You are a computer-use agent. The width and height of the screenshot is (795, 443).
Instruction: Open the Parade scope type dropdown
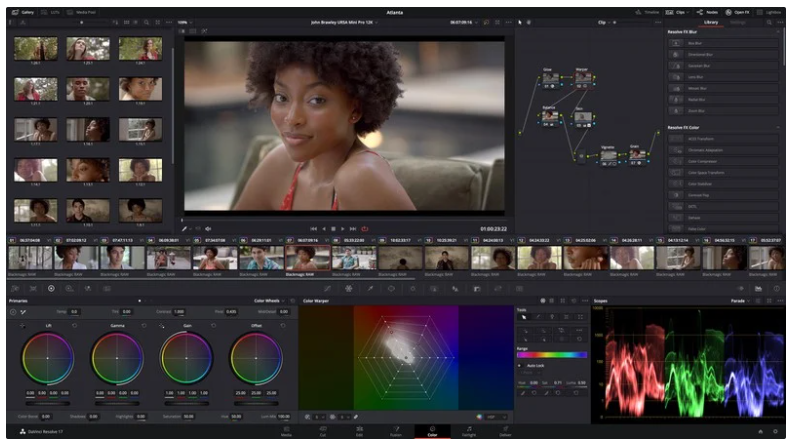[740, 301]
